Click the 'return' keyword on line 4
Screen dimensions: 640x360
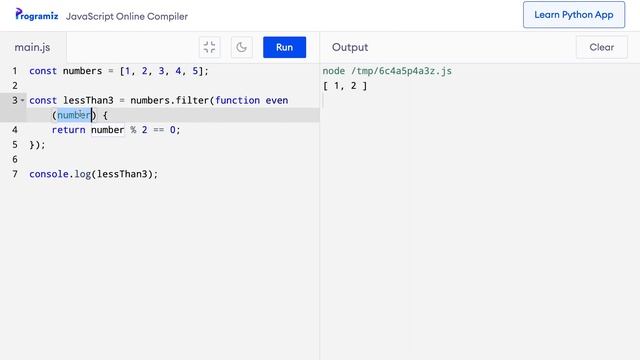(69, 130)
